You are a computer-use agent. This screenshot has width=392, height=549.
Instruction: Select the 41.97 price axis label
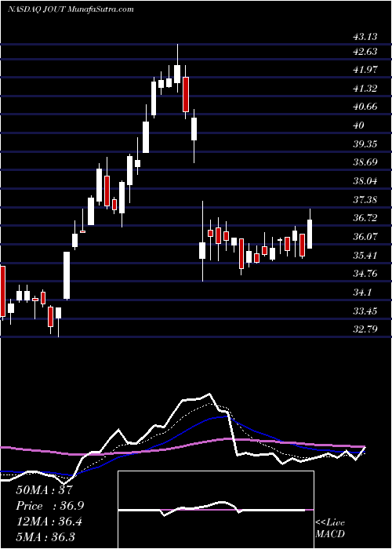pos(365,70)
